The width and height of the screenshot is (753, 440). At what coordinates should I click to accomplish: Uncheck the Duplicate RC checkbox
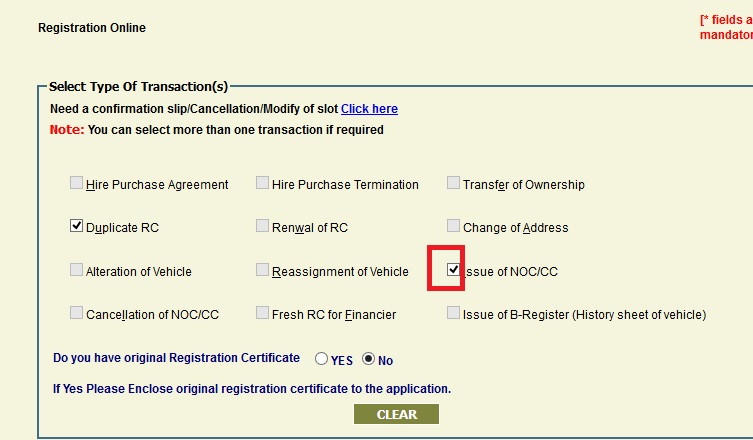[77, 227]
